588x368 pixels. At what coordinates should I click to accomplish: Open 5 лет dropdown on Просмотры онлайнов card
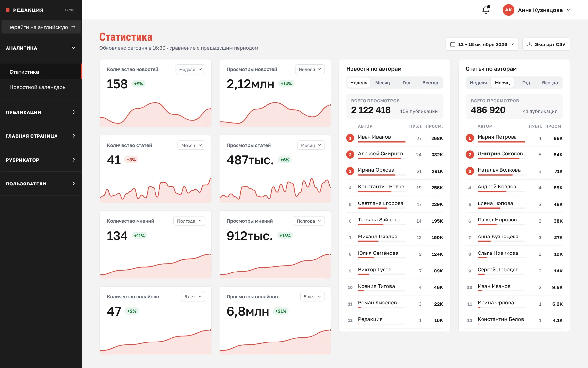click(313, 297)
